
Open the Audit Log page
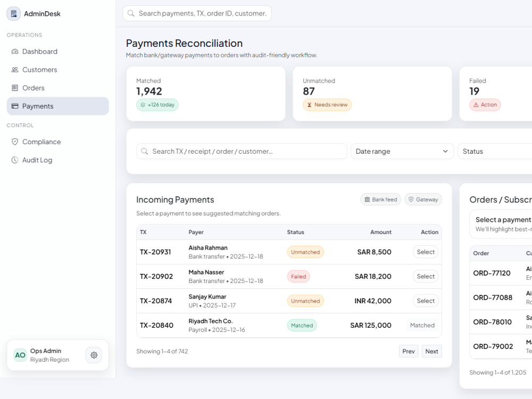click(57, 160)
